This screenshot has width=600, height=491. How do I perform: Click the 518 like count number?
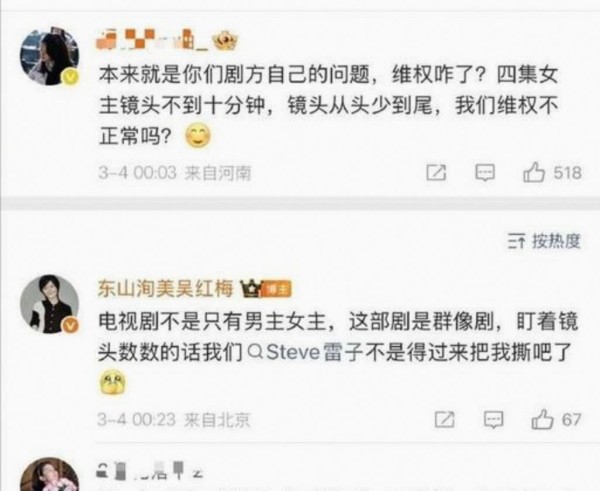coord(567,173)
